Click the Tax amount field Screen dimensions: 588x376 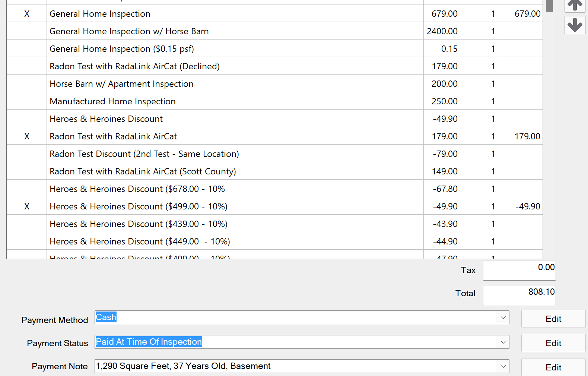[x=519, y=270]
